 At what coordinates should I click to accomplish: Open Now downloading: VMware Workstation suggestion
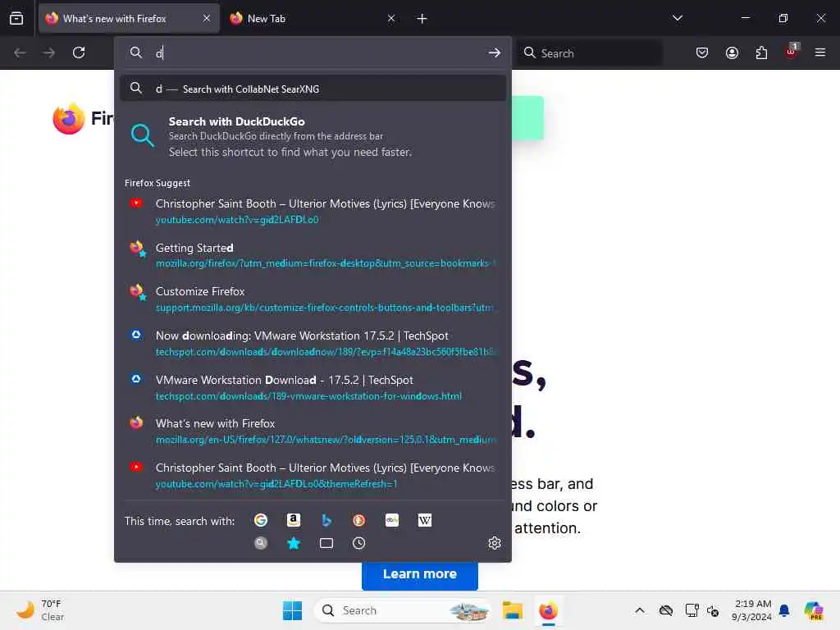pos(313,344)
